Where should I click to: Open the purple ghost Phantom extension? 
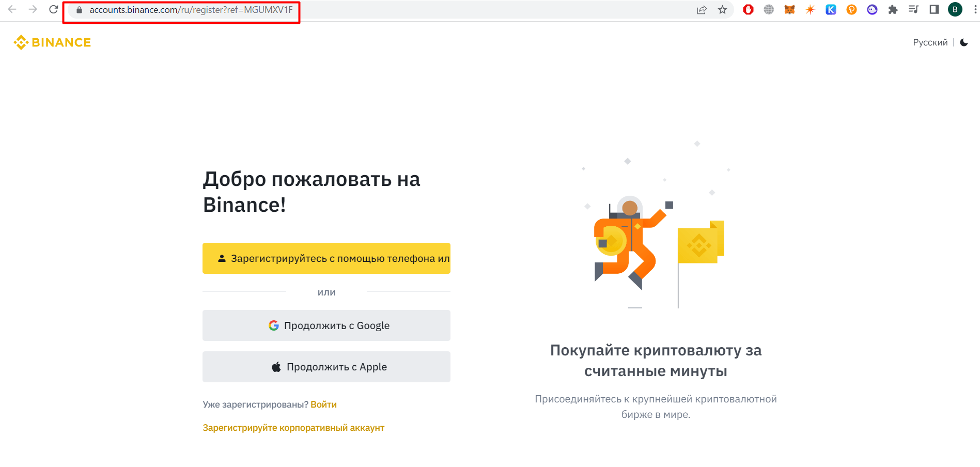point(872,9)
